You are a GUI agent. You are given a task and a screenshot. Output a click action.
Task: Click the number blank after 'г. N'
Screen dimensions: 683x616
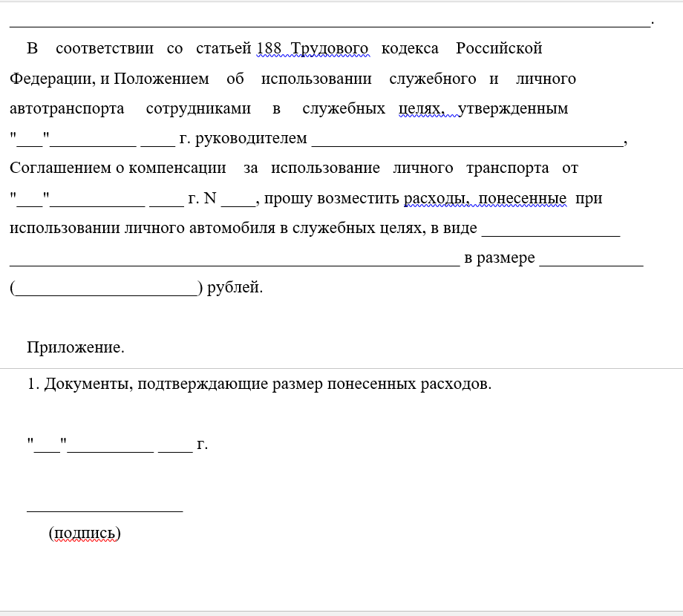click(238, 199)
